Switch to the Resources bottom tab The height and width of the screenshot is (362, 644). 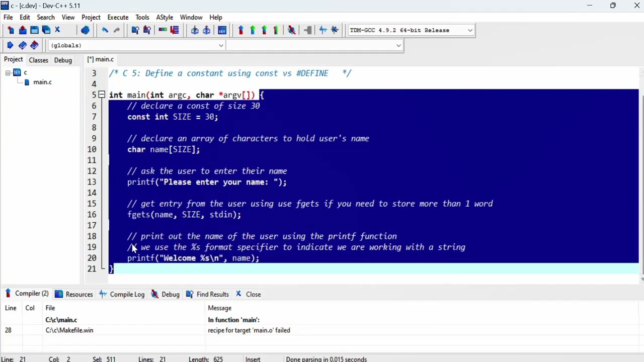coord(73,294)
